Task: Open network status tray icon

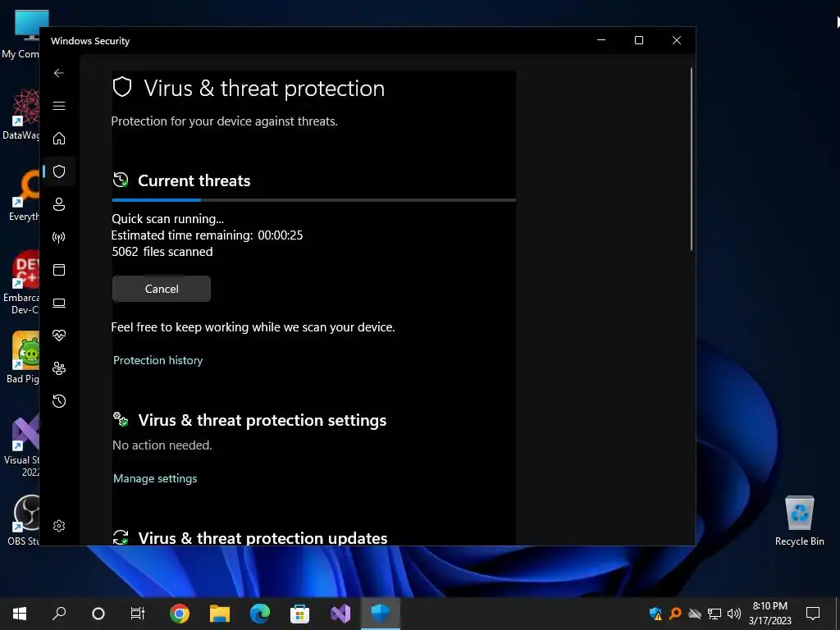Action: point(714,614)
